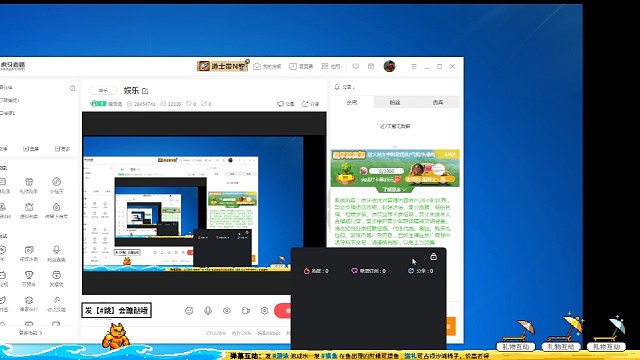Switch to the first tab in right panel

coord(352,102)
